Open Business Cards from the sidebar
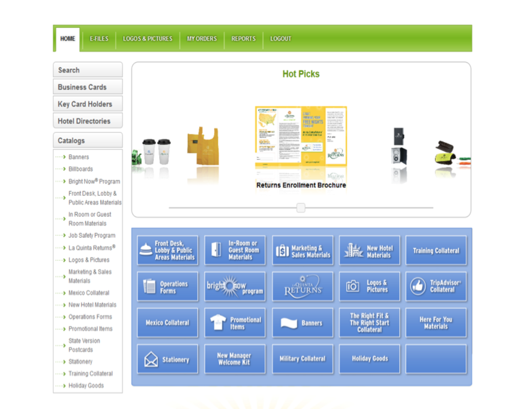532x409 pixels. [x=88, y=87]
